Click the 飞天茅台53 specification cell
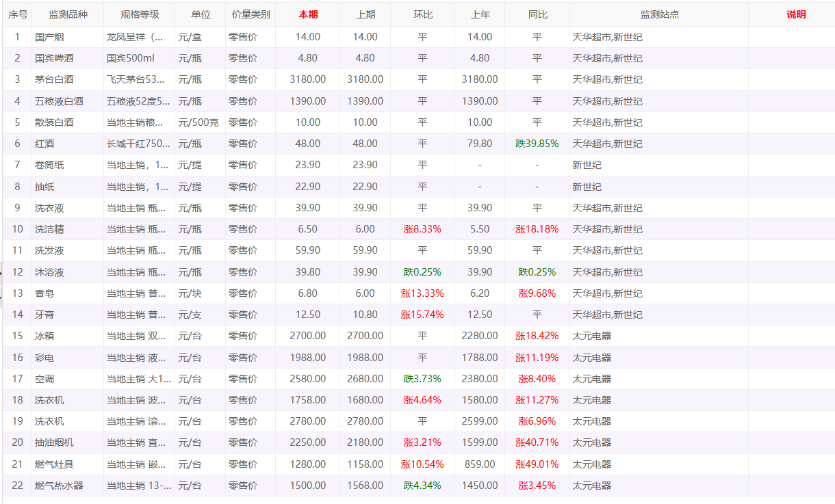This screenshot has width=835, height=504. pos(140,79)
